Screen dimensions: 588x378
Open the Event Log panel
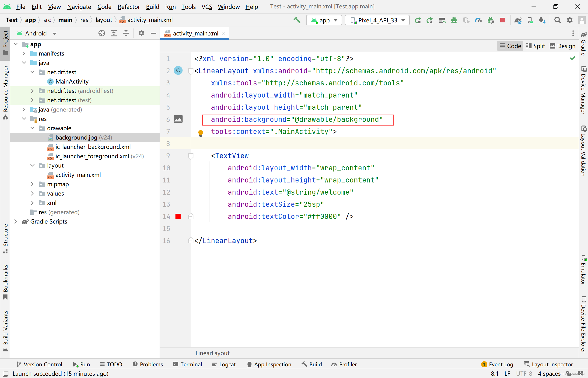497,364
